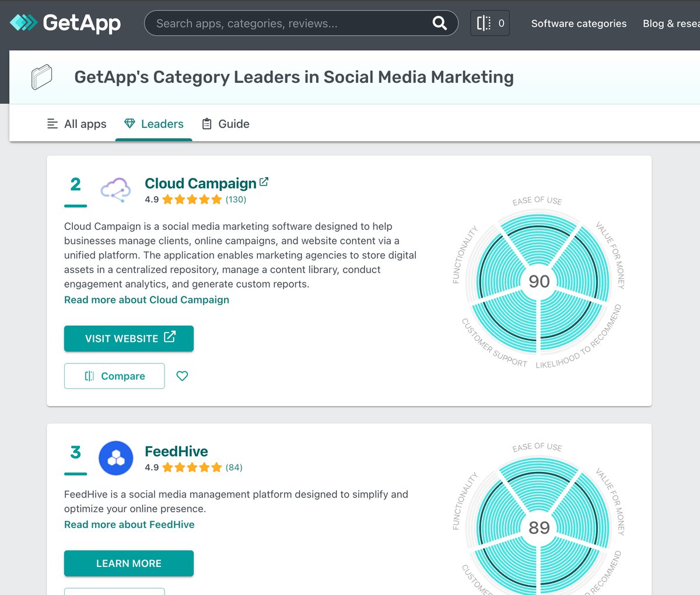Click the Visit Website button
Image resolution: width=700 pixels, height=595 pixels.
tap(129, 338)
